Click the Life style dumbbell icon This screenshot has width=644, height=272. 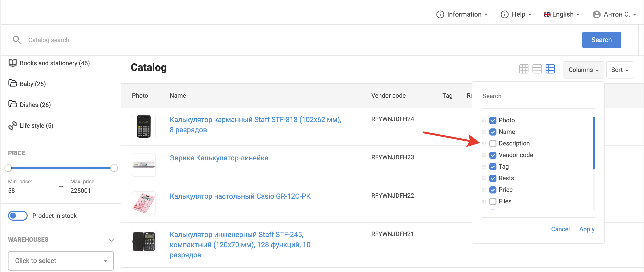(x=13, y=126)
